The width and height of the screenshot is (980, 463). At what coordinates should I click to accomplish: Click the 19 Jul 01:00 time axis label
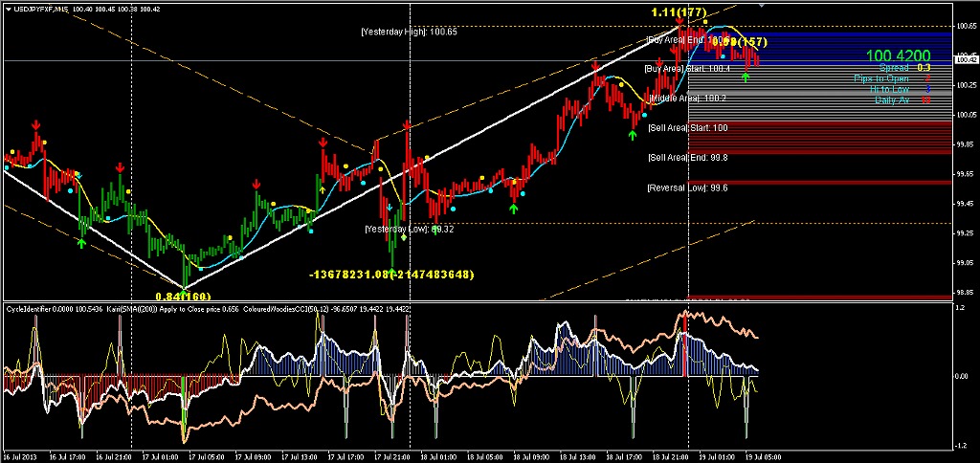pos(719,456)
